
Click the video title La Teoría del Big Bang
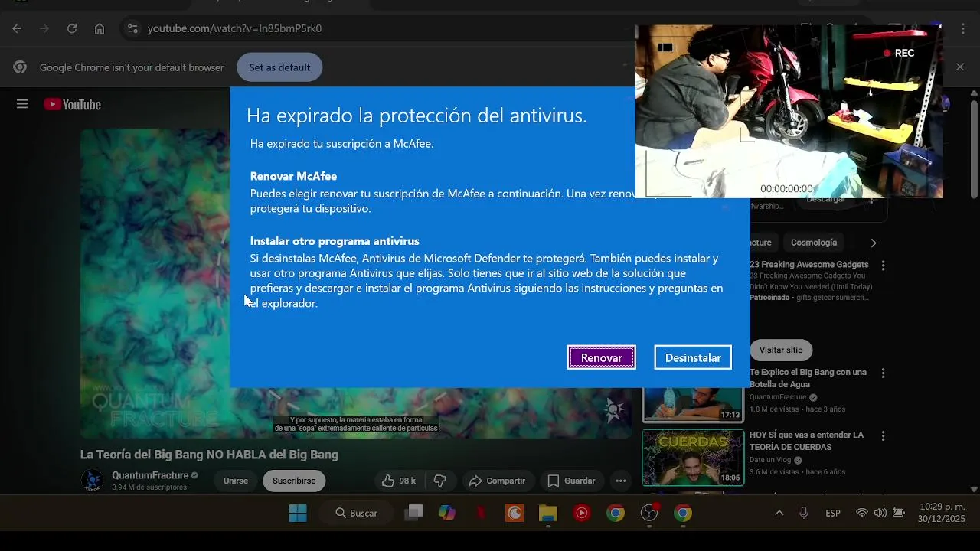209,455
